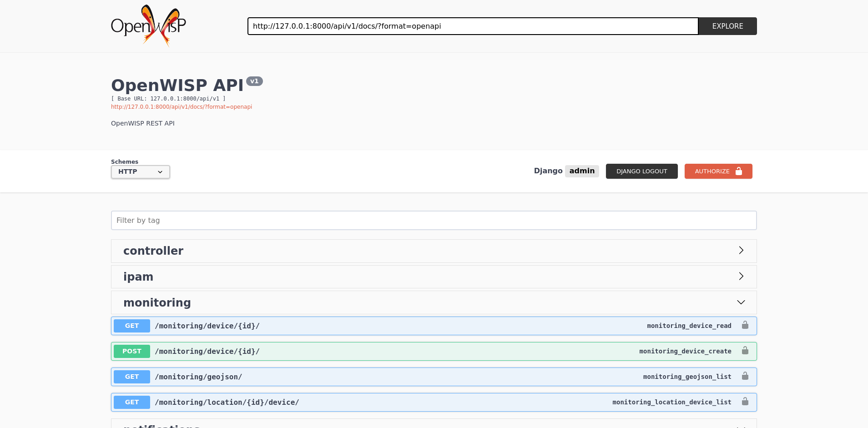Viewport: 868px width, 428px height.
Task: Click the OpenWISP logo
Action: [x=148, y=26]
